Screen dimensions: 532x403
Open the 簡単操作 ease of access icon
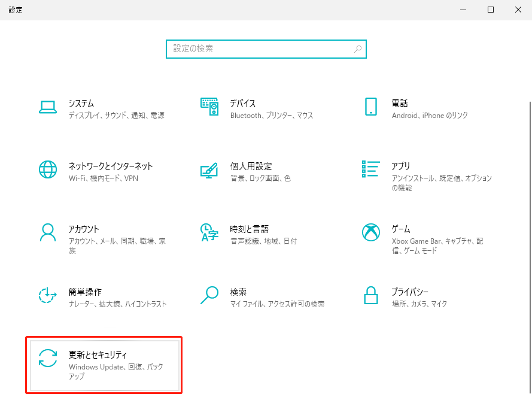coord(47,295)
